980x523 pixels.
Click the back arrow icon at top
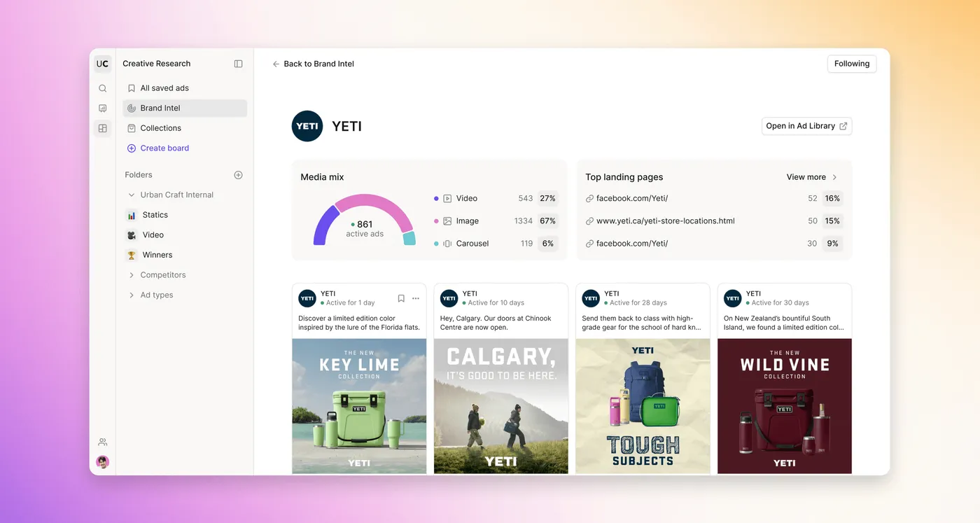(x=276, y=64)
